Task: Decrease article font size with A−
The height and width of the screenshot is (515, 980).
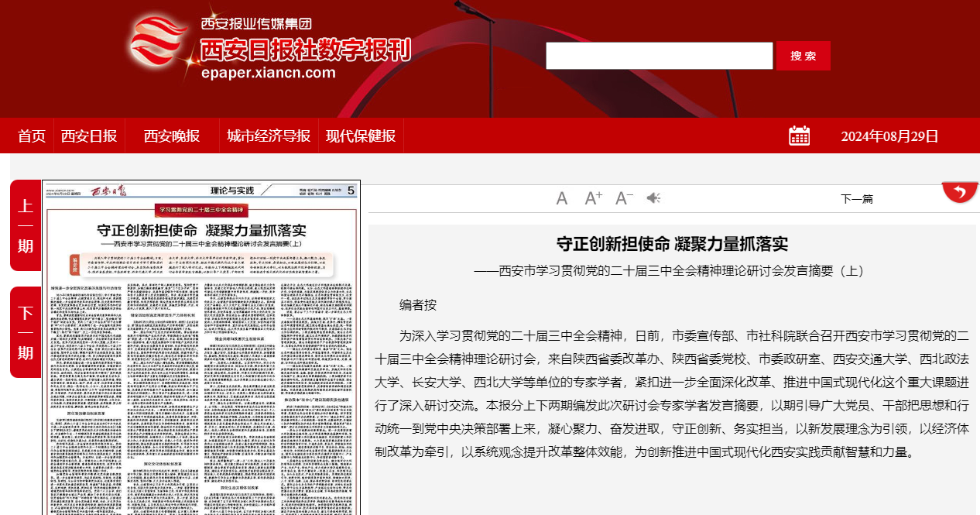Action: (x=624, y=199)
